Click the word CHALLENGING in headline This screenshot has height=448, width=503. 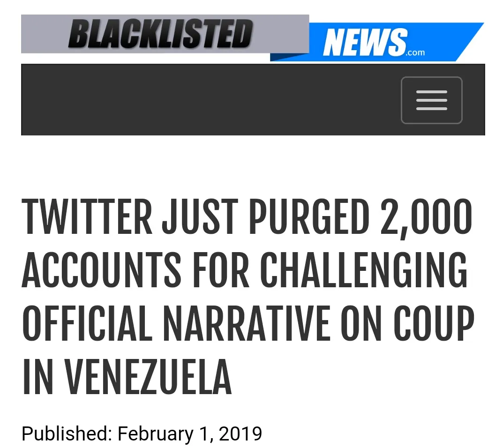click(364, 272)
